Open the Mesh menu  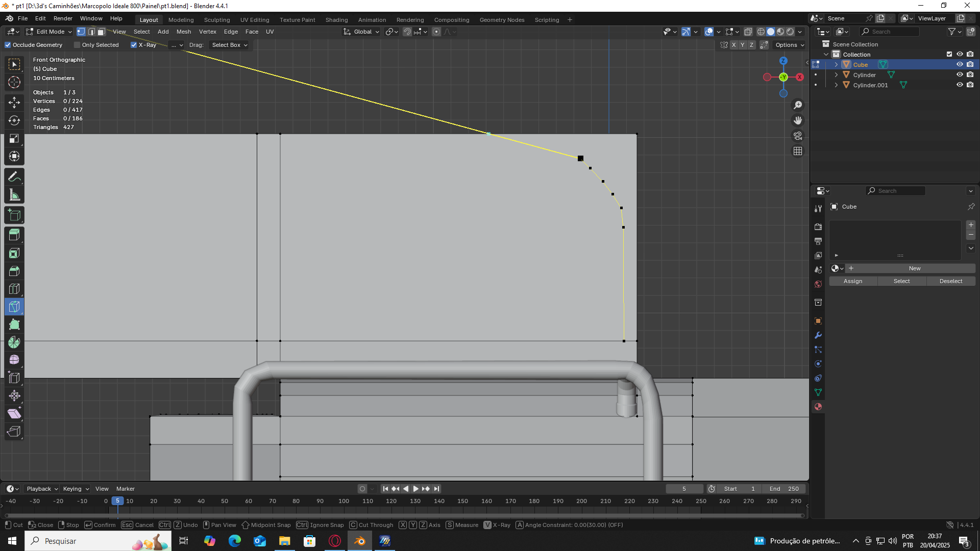pyautogui.click(x=184, y=32)
